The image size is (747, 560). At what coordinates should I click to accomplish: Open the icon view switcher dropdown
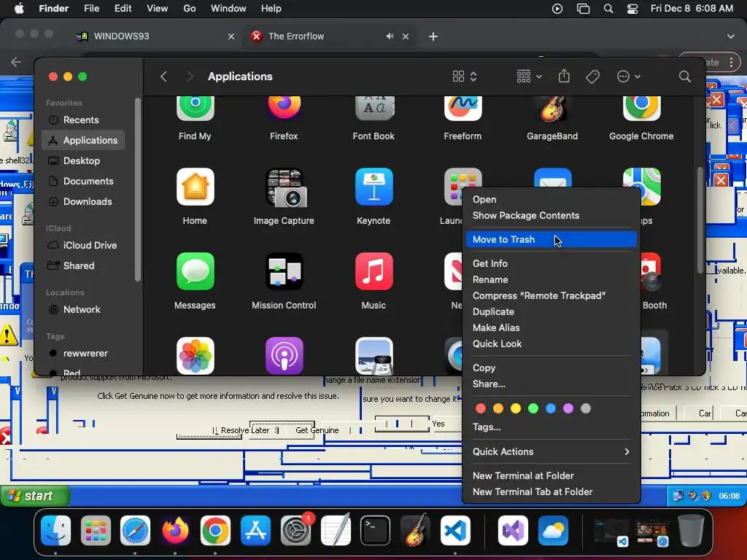click(x=465, y=76)
